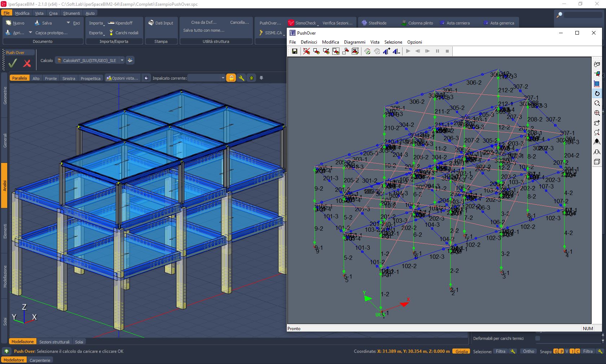Viewport: 606px width, 364px height.
Task: Open Diagrammi menu in PushOver window
Action: click(x=354, y=42)
